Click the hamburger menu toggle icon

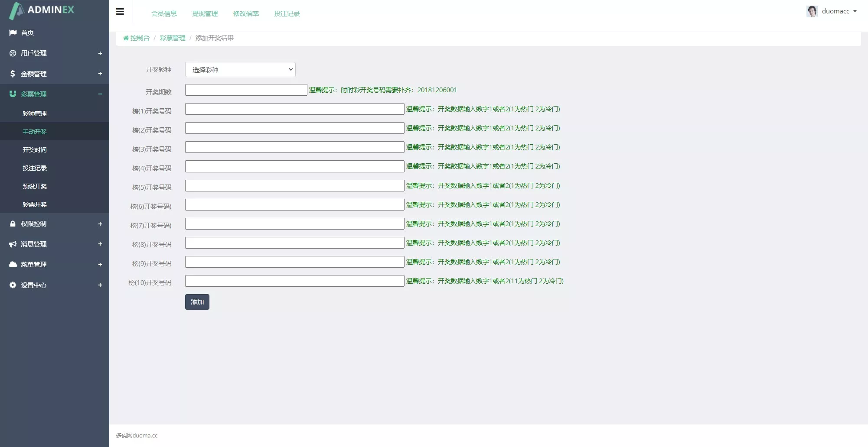point(120,12)
